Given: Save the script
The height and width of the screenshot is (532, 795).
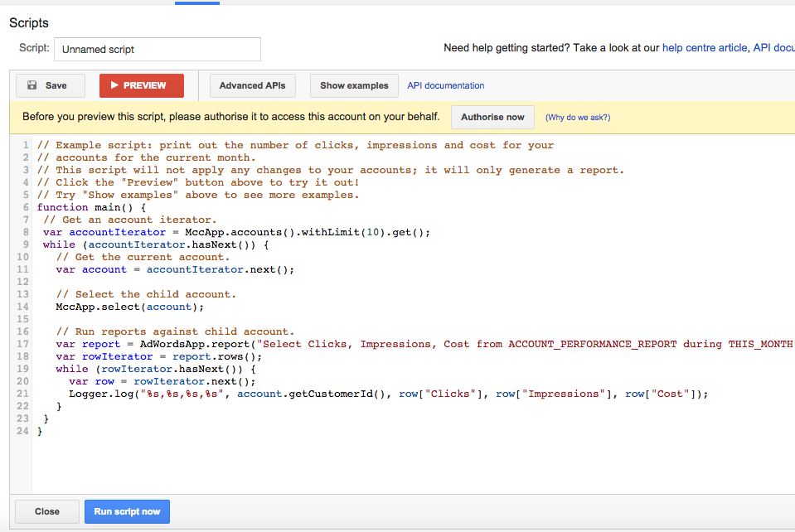Looking at the screenshot, I should click(x=51, y=85).
